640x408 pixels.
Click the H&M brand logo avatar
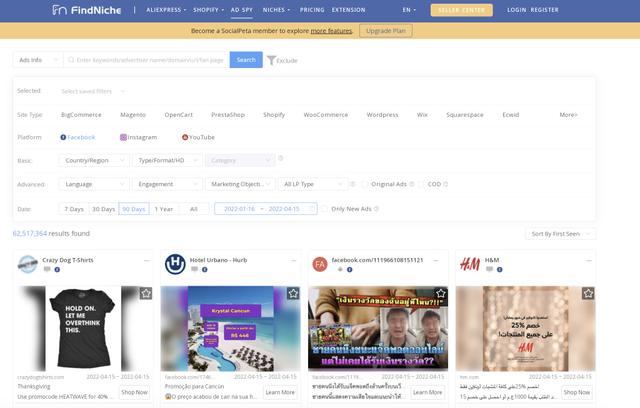tap(470, 264)
